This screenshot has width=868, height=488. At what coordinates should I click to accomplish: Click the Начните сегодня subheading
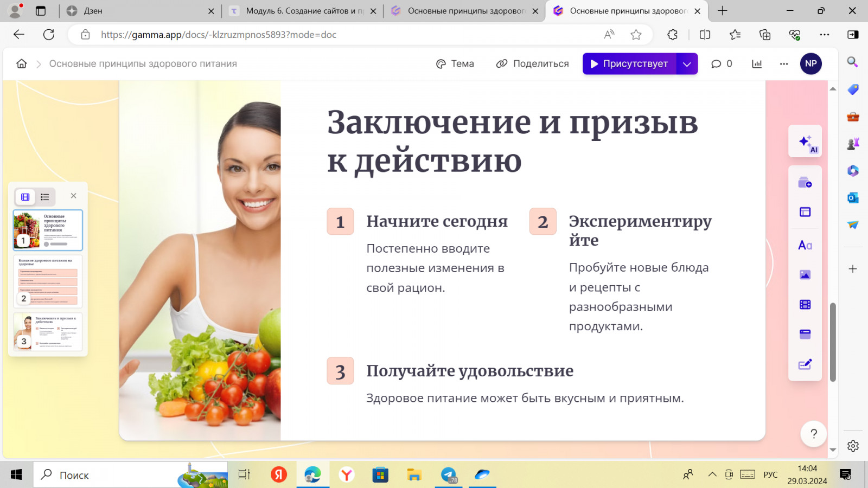[x=437, y=221]
